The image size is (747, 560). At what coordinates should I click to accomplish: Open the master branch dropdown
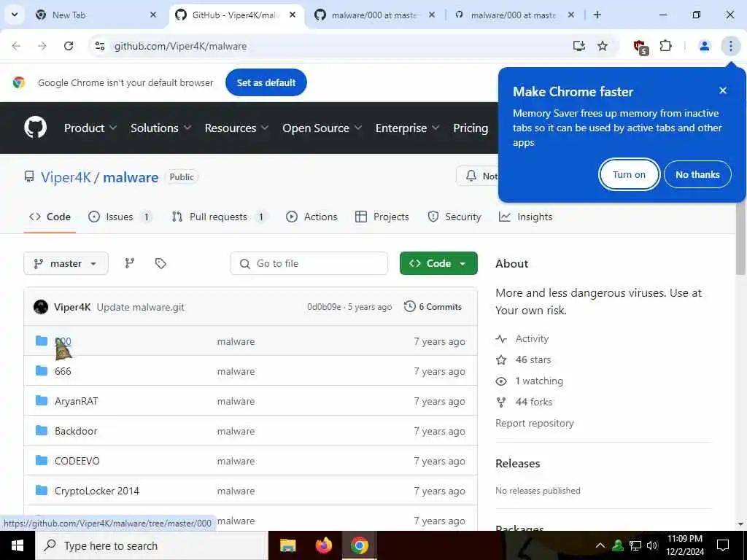point(66,263)
